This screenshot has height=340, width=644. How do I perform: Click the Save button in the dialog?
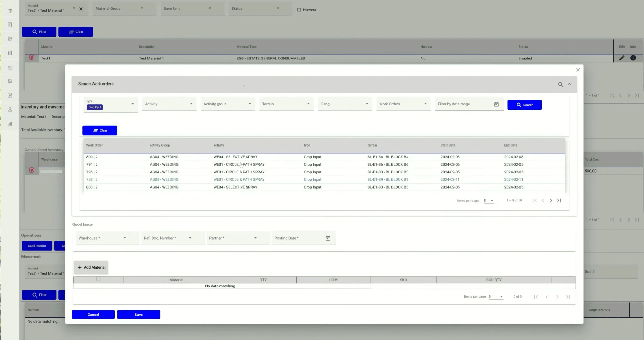138,314
